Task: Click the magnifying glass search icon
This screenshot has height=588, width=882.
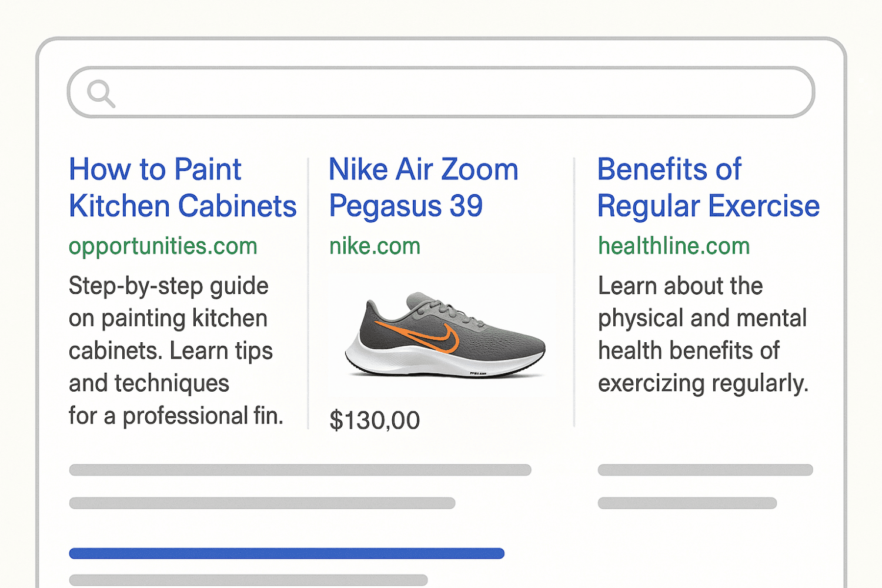Action: click(101, 93)
